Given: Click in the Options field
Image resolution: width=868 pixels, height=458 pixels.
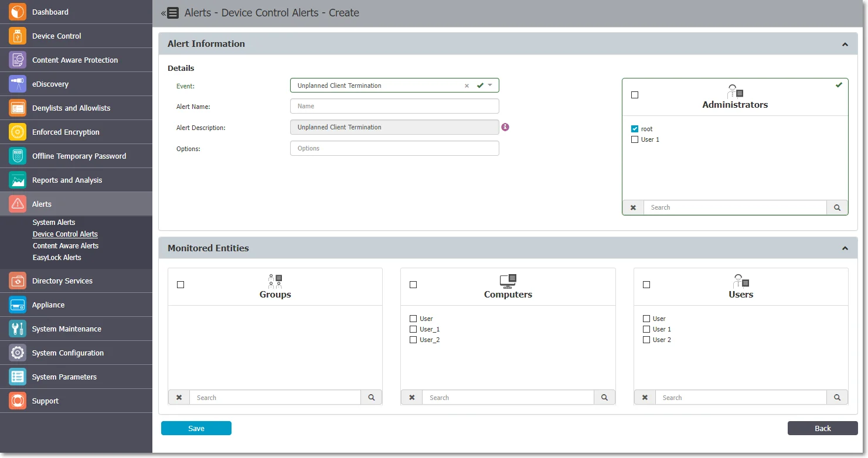Looking at the screenshot, I should (394, 148).
